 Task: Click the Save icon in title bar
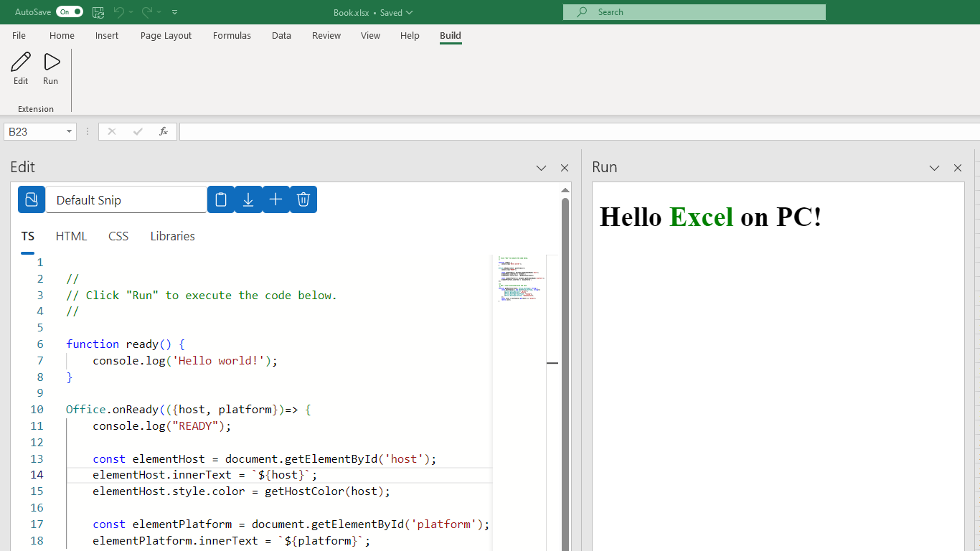98,12
